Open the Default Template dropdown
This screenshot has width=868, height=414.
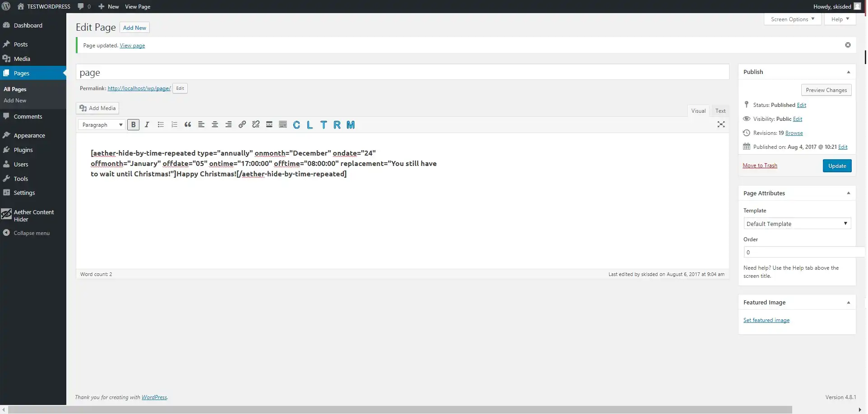tap(797, 224)
